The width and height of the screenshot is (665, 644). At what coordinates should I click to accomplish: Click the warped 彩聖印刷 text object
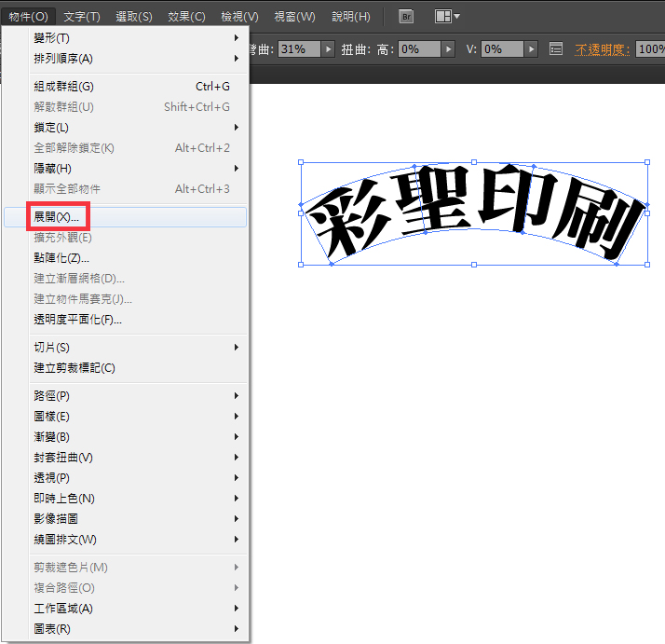473,214
